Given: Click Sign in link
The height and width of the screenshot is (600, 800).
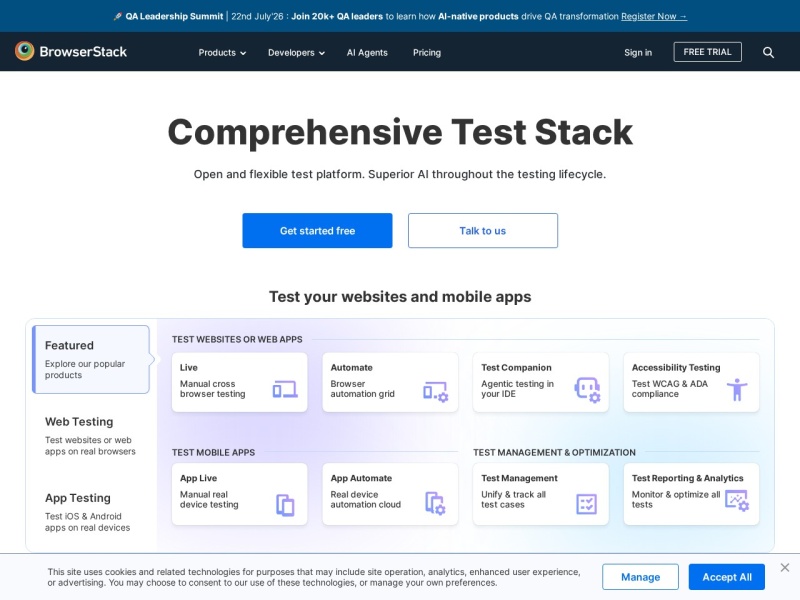Looking at the screenshot, I should click(638, 52).
